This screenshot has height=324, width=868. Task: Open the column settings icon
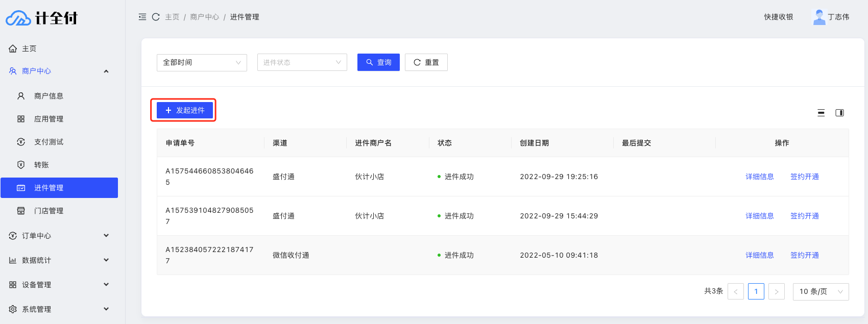[839, 113]
